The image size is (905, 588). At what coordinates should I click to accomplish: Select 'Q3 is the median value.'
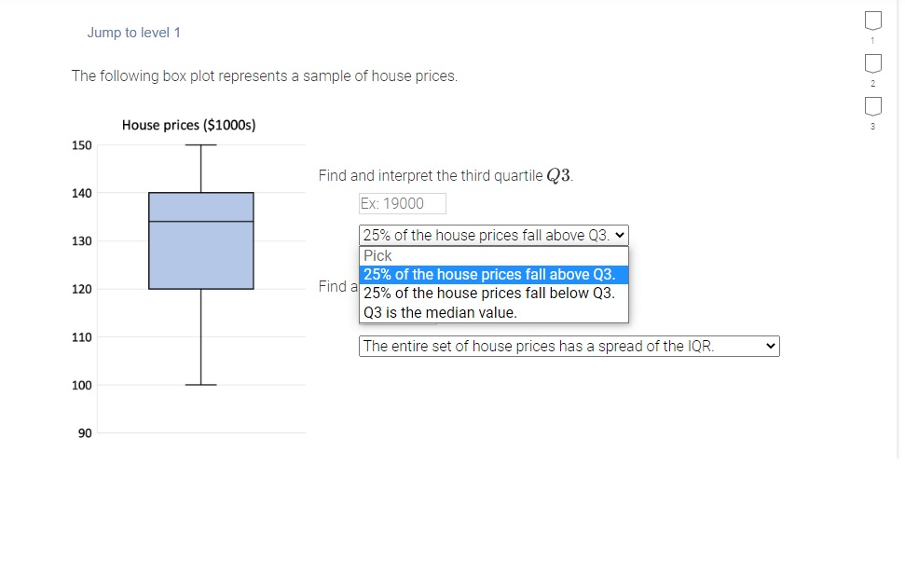(438, 312)
